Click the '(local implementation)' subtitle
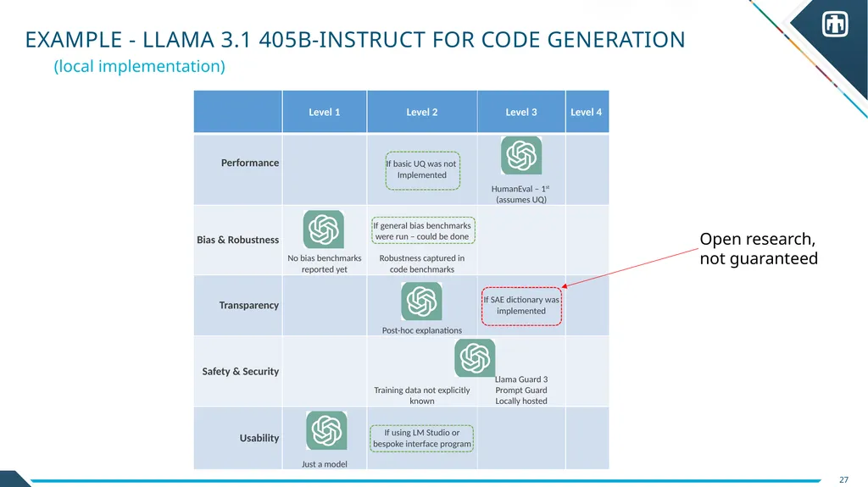The height and width of the screenshot is (487, 868). coord(140,66)
